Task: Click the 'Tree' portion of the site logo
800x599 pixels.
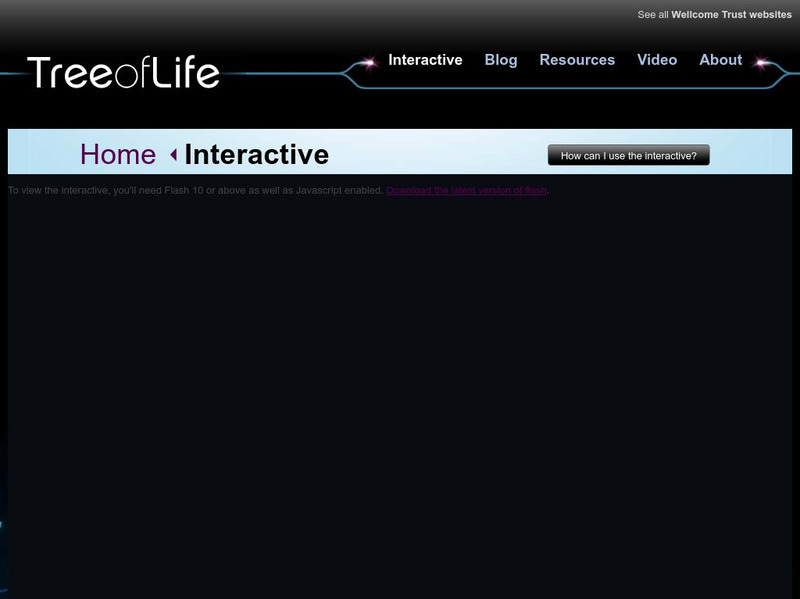Action: 70,71
